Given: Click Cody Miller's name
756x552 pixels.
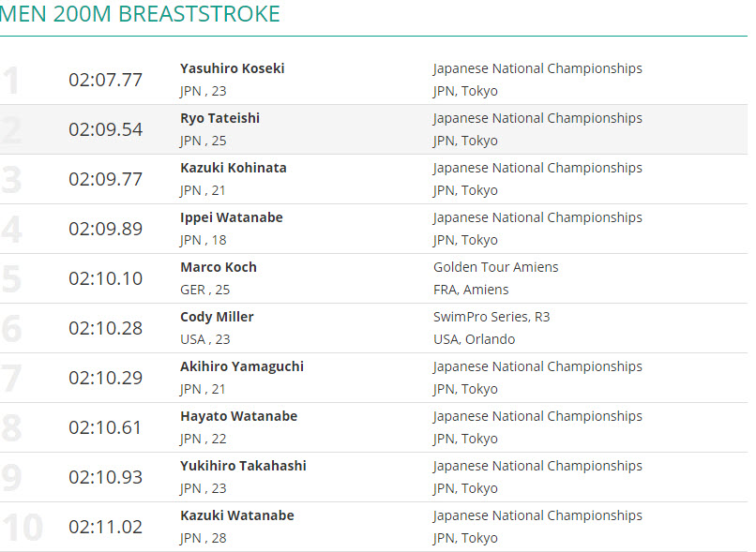Looking at the screenshot, I should pyautogui.click(x=217, y=317).
